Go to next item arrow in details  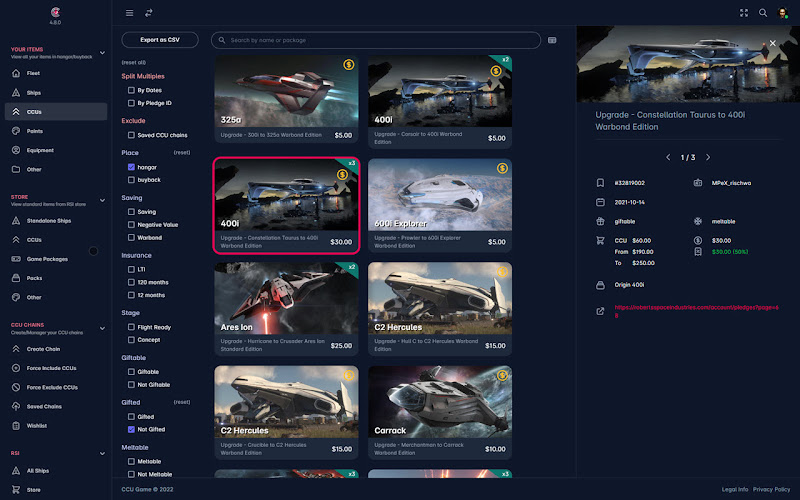tap(708, 157)
